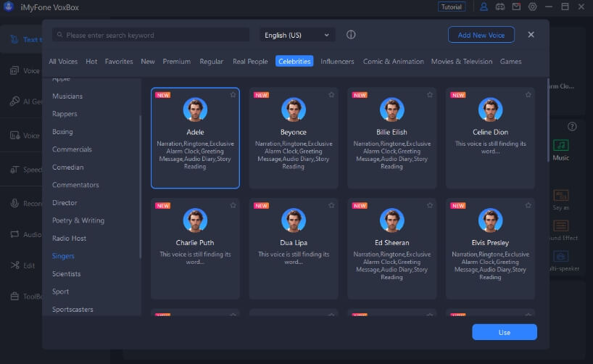The image size is (593, 364).
Task: Favorite the Charlie Puth voice star
Action: (x=233, y=205)
